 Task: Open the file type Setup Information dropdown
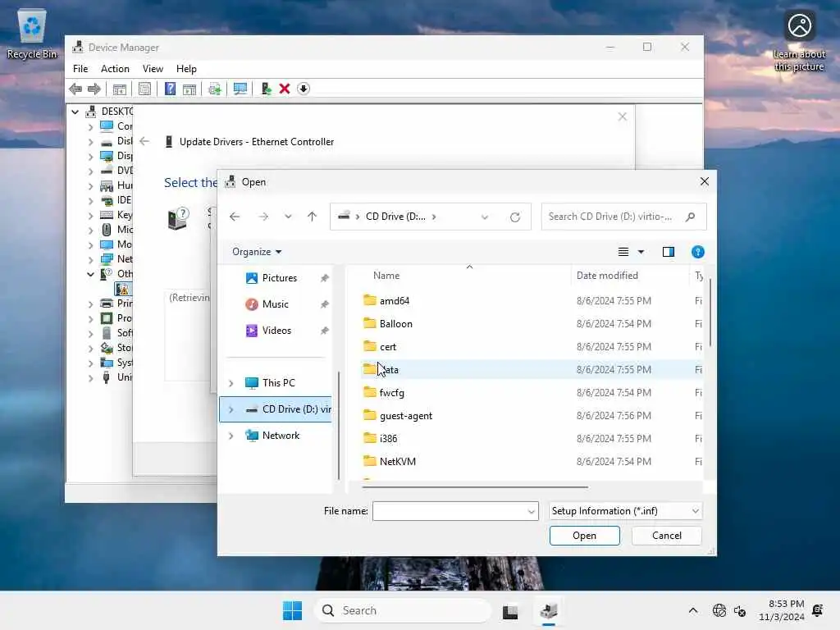(625, 511)
